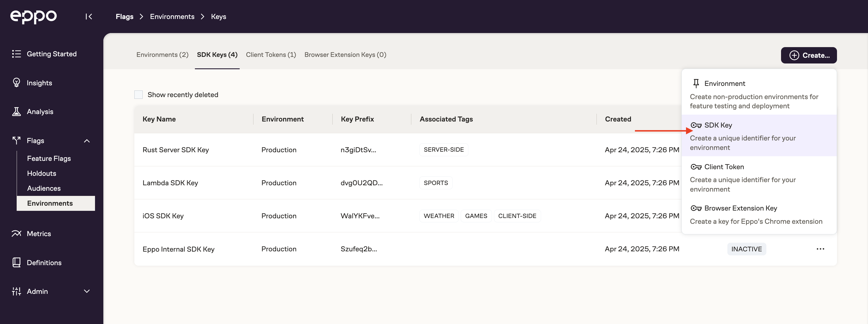The height and width of the screenshot is (324, 868).
Task: Switch to the Client Tokens tab
Action: click(x=271, y=55)
